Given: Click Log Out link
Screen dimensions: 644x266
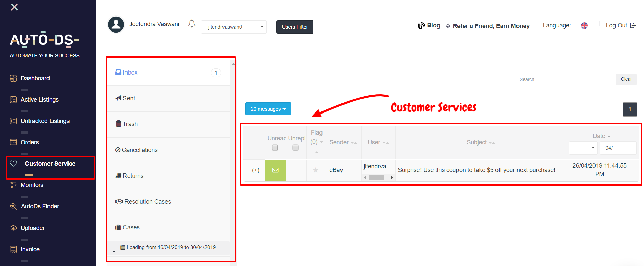Looking at the screenshot, I should tap(617, 25).
